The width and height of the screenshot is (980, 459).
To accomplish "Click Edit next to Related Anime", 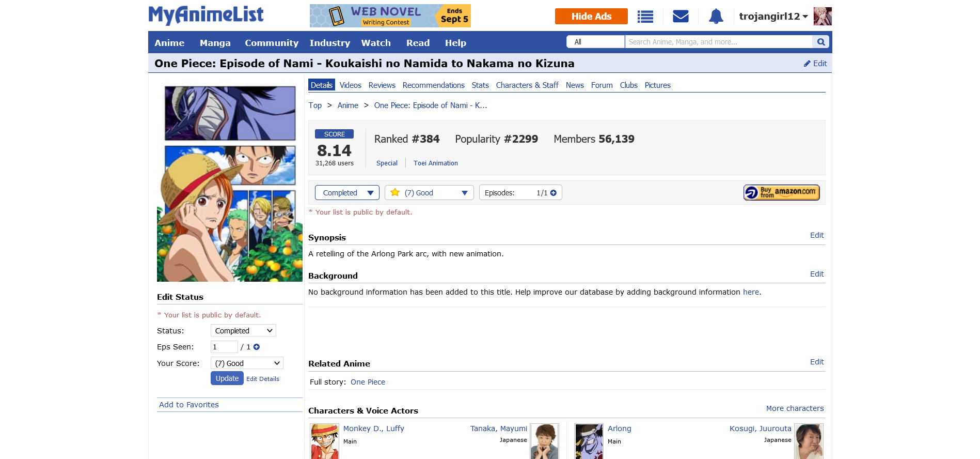I will point(817,362).
